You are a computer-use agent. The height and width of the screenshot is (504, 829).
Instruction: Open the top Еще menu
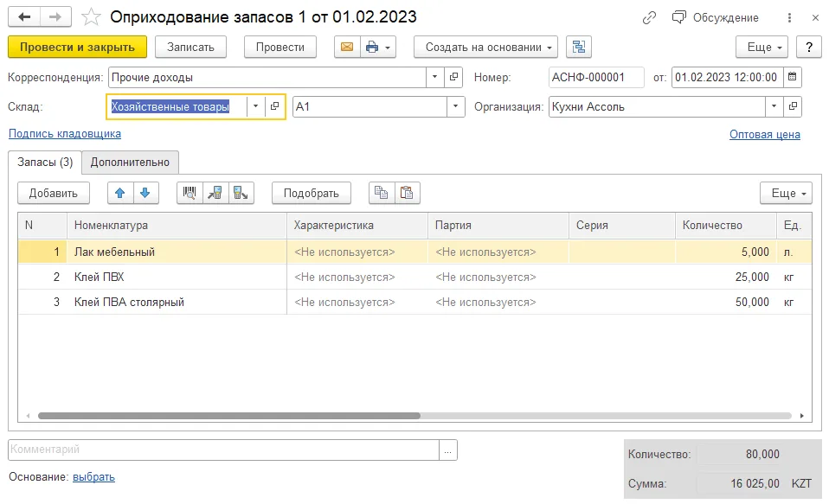[x=762, y=47]
